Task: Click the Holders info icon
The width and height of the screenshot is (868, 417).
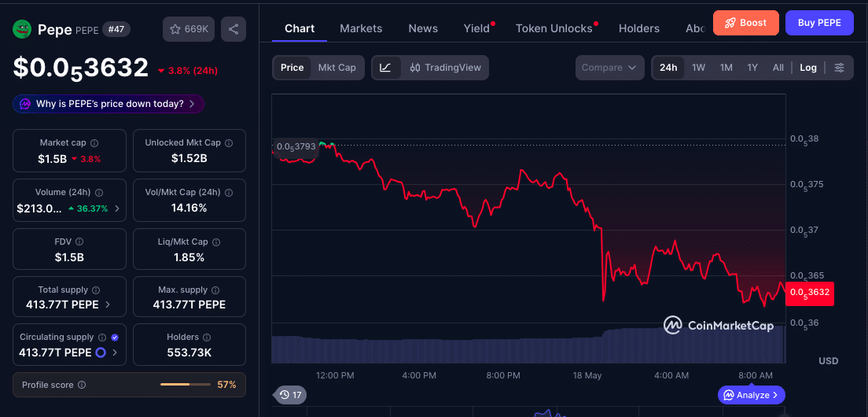Action: click(207, 338)
